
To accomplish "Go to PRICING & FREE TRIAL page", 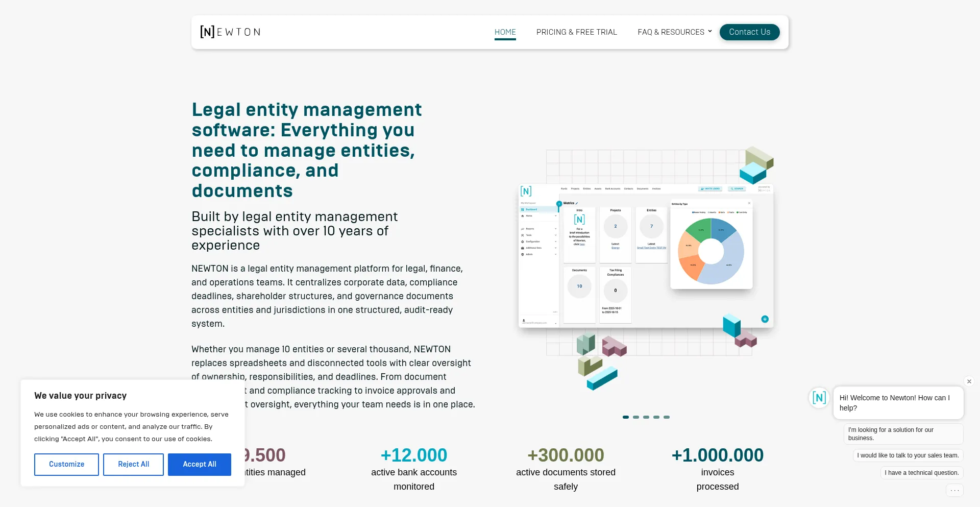I will coord(577,32).
